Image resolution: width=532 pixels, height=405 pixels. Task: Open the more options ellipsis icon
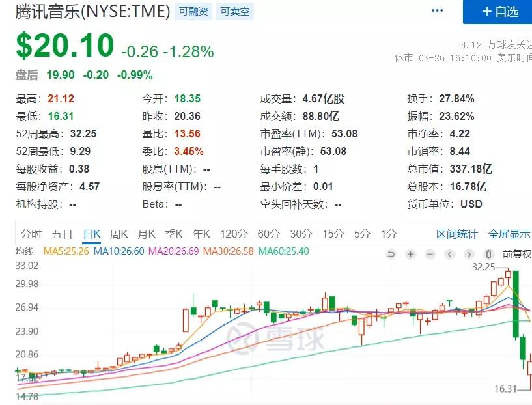[438, 10]
